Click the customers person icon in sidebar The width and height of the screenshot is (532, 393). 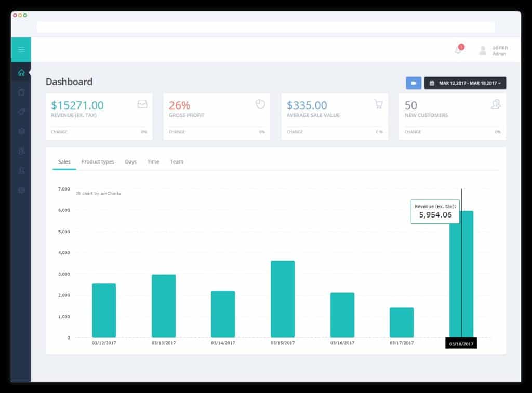21,171
